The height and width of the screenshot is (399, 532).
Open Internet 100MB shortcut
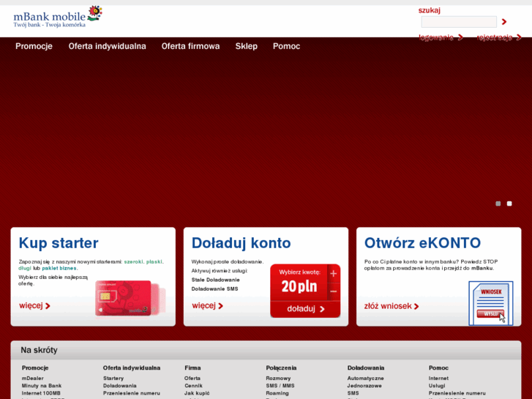(x=41, y=393)
